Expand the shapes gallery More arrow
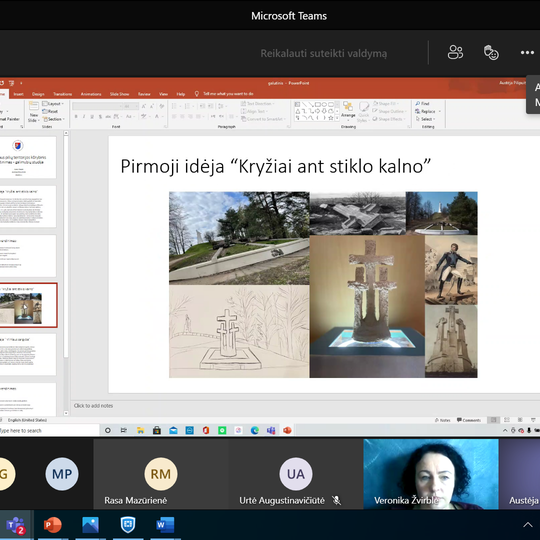540x540 pixels. point(337,118)
